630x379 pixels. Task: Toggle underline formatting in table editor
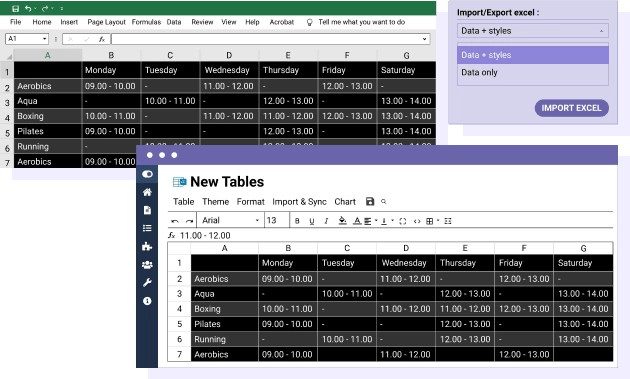311,221
